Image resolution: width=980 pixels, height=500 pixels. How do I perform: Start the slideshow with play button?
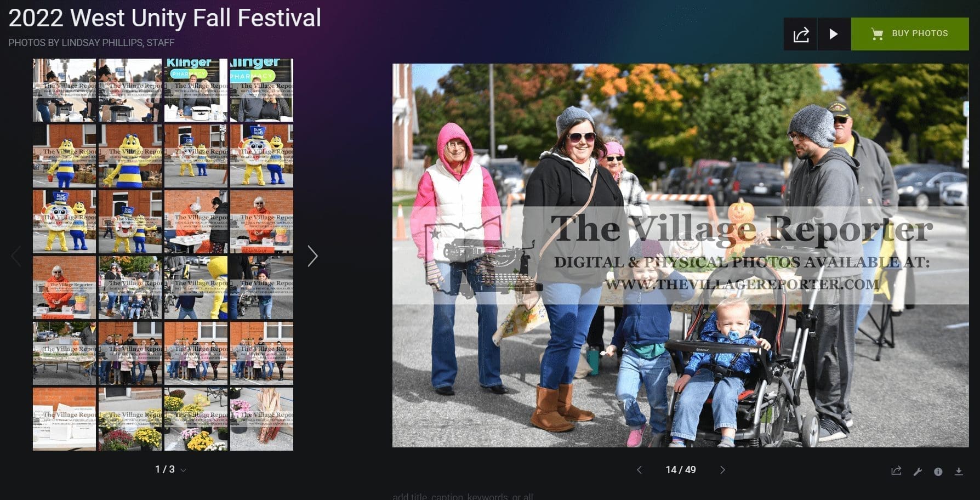point(834,34)
